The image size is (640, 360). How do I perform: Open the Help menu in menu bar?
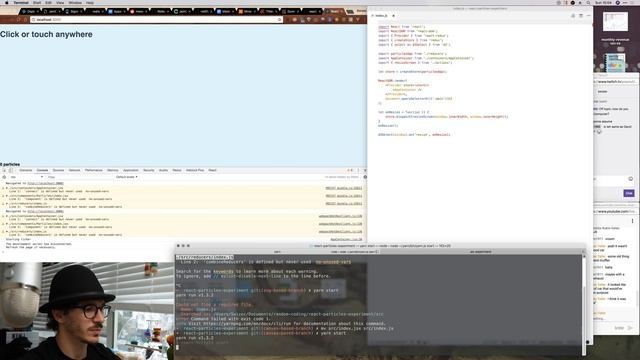(x=90, y=2)
